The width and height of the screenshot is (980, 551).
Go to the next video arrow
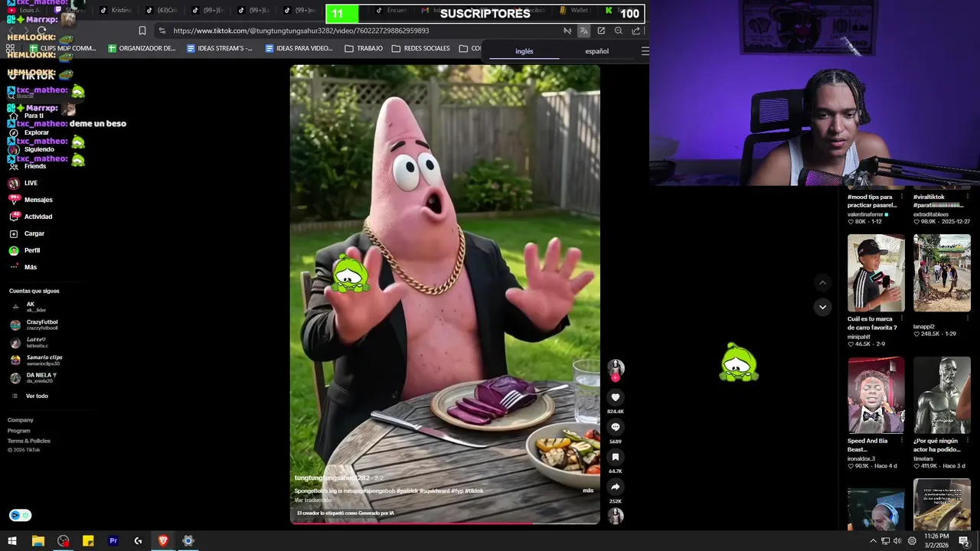tap(822, 307)
